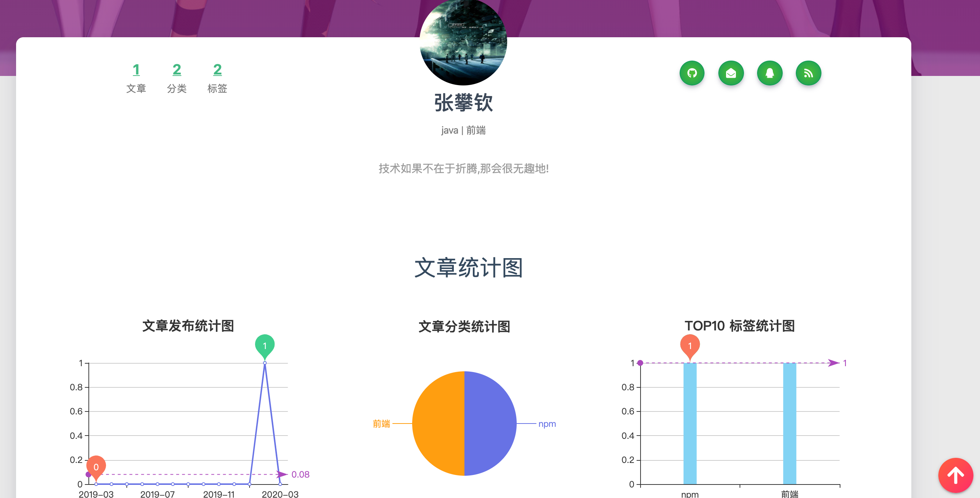Image resolution: width=980 pixels, height=498 pixels.
Task: Click the email envelope icon
Action: pos(730,73)
